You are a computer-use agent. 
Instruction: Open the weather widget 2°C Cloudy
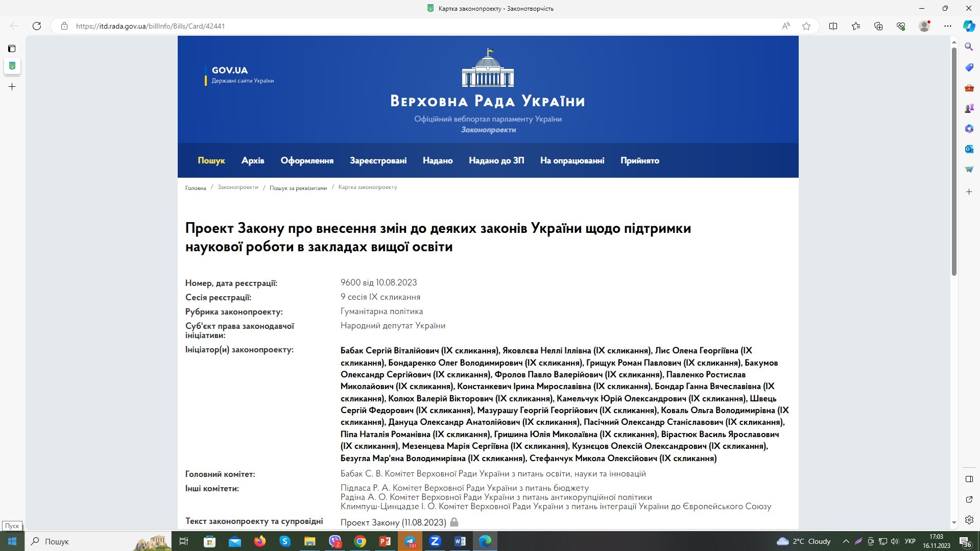[803, 541]
